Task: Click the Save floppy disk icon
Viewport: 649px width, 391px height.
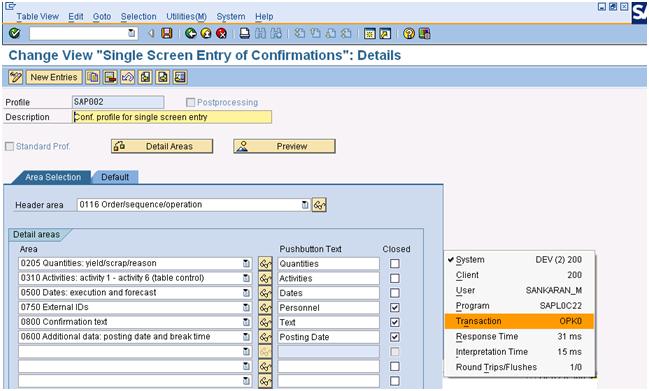Action: [166, 33]
